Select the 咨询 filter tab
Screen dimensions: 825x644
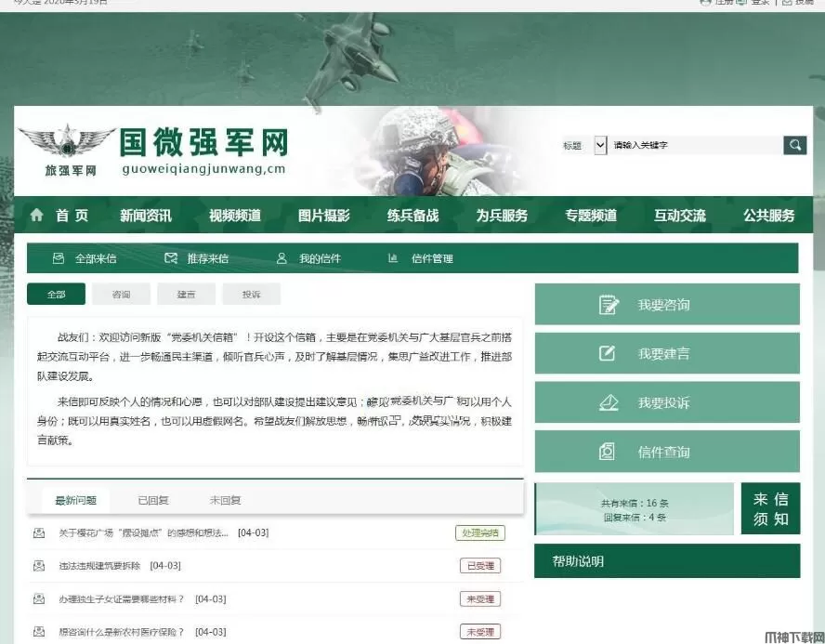click(121, 294)
